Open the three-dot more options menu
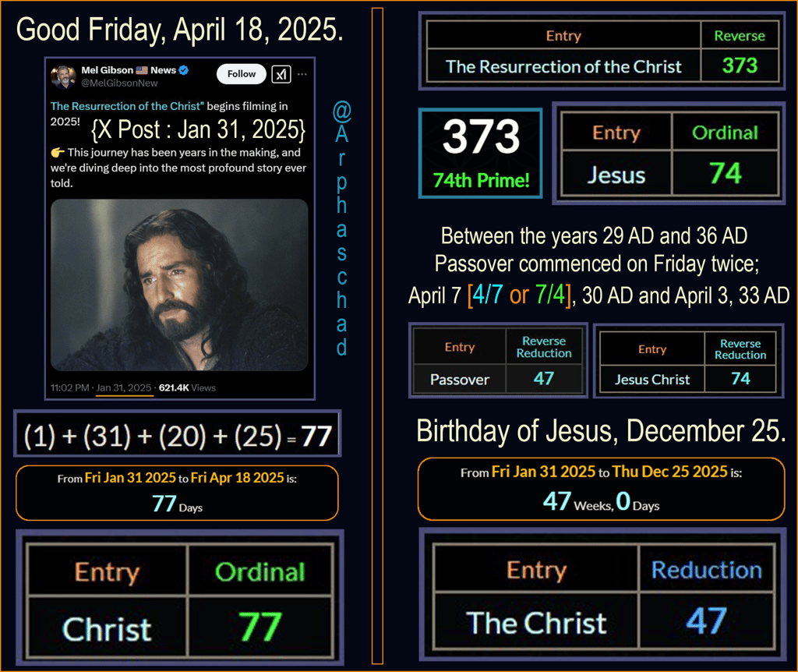The height and width of the screenshot is (672, 798). tap(302, 74)
